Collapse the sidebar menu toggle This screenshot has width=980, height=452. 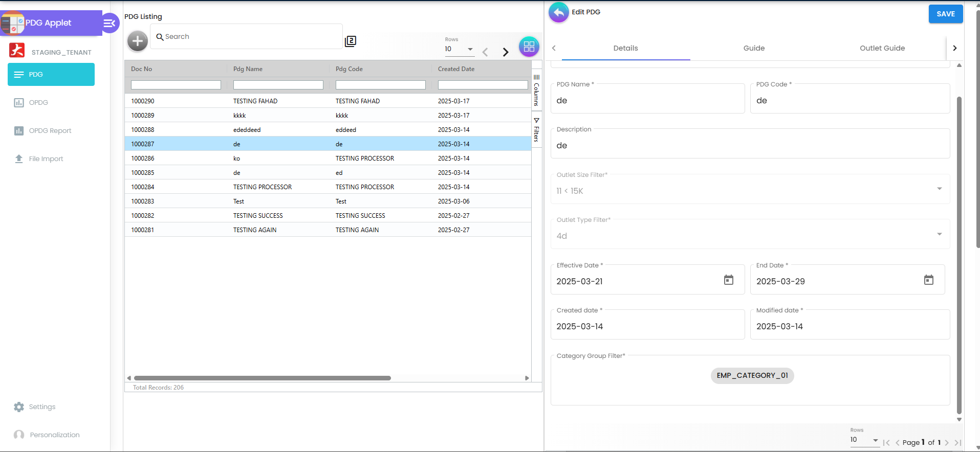[110, 23]
